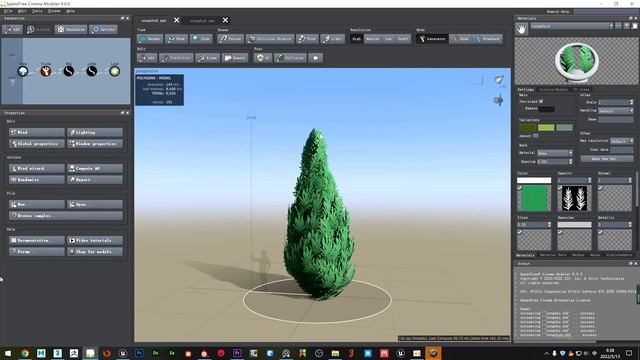Click the upper camera icon in viewport corner
This screenshot has height=360, width=640.
pos(499,80)
